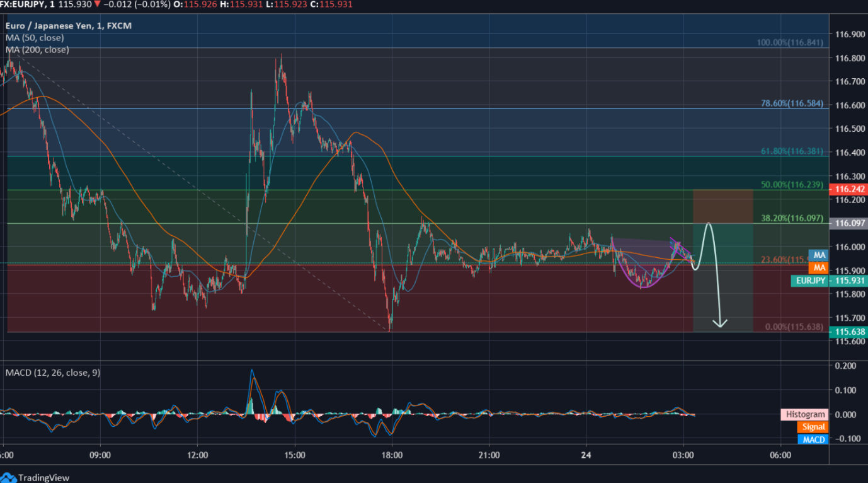
Task: Click the red stop-loss zone of short position
Action: coord(722,206)
